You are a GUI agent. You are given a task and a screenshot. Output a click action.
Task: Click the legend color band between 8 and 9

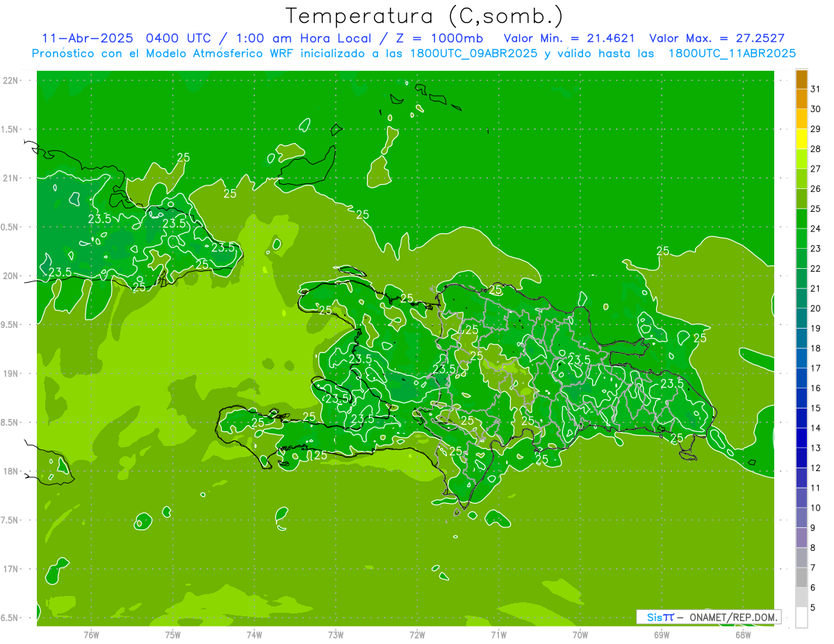click(x=801, y=538)
